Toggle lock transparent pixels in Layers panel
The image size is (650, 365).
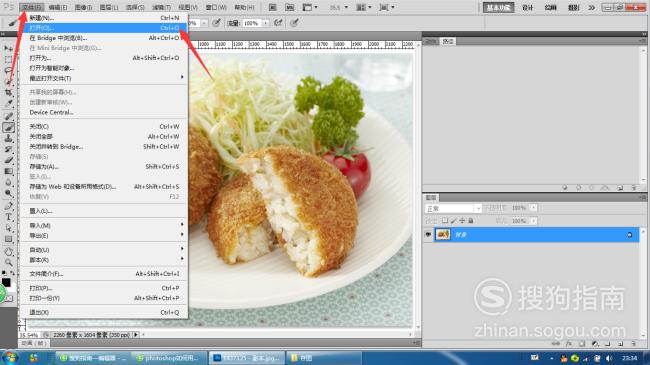tap(445, 221)
